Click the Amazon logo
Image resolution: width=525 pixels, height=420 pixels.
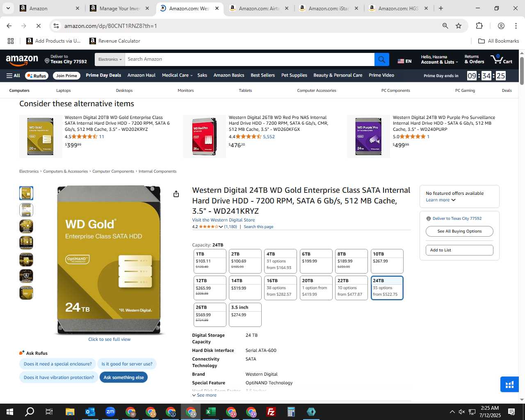coord(22,60)
